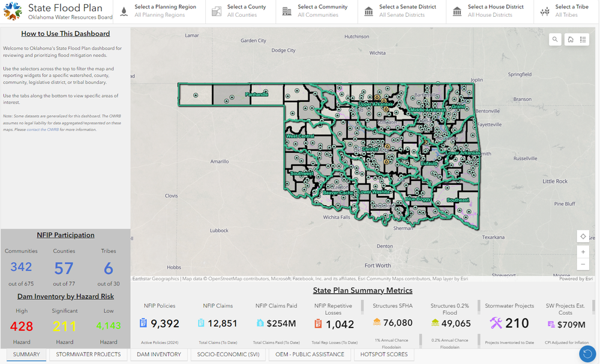This screenshot has width=600, height=364.
Task: Click the blue refresh circle button
Action: 587,354
